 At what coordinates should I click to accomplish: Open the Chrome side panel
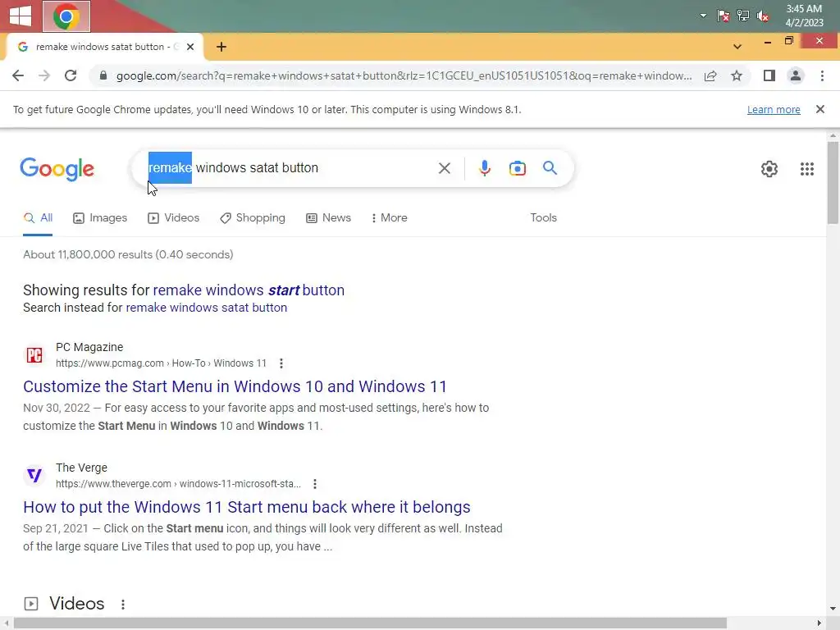point(769,75)
